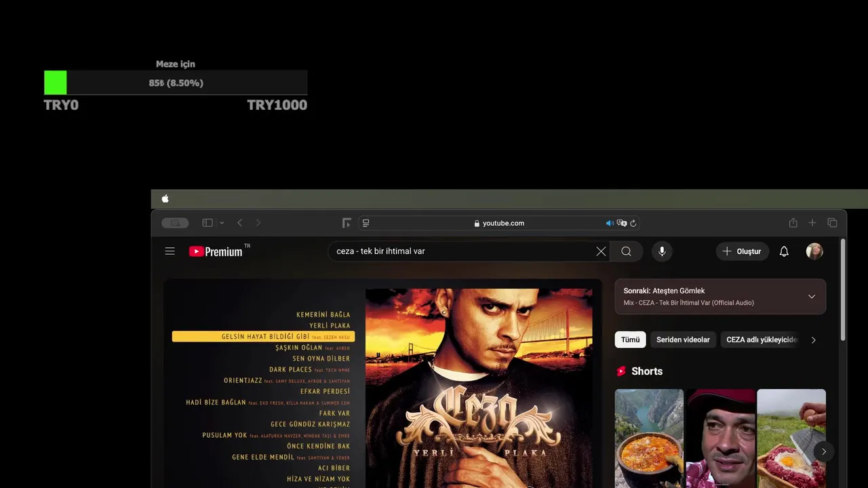Show Safari tab overview

832,223
